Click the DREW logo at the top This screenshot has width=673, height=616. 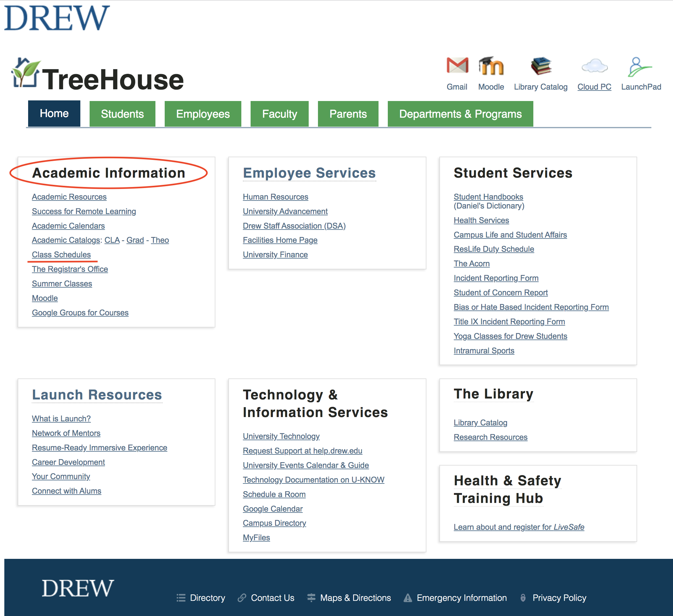(57, 18)
